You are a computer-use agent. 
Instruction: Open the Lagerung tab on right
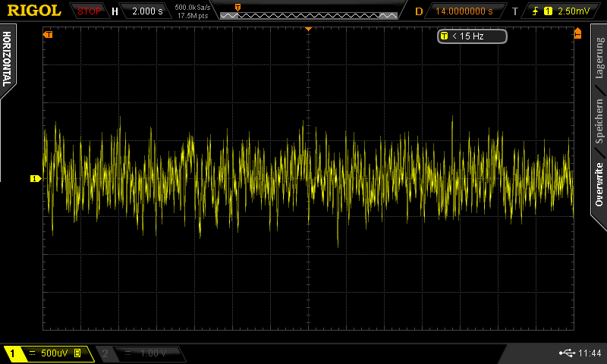coord(599,58)
